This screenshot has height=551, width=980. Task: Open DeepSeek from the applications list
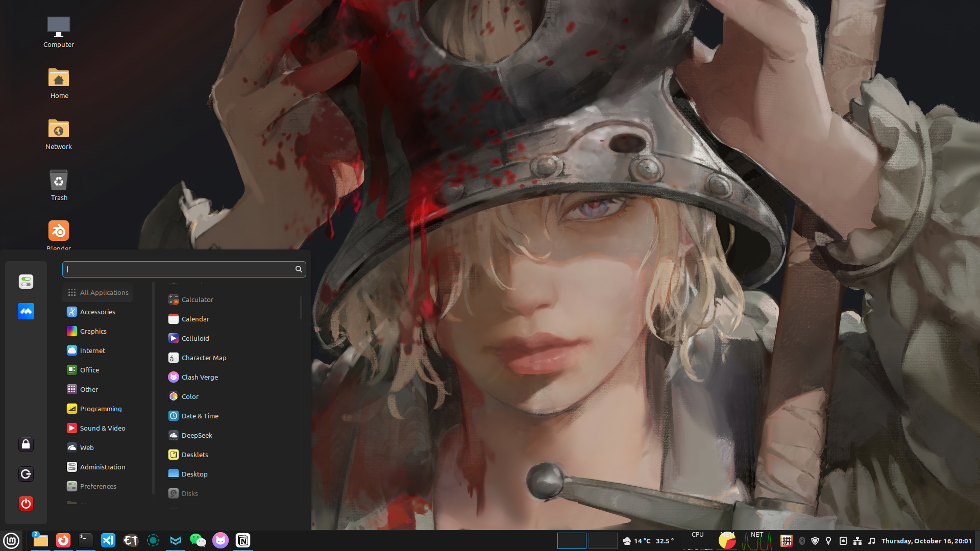pyautogui.click(x=197, y=435)
